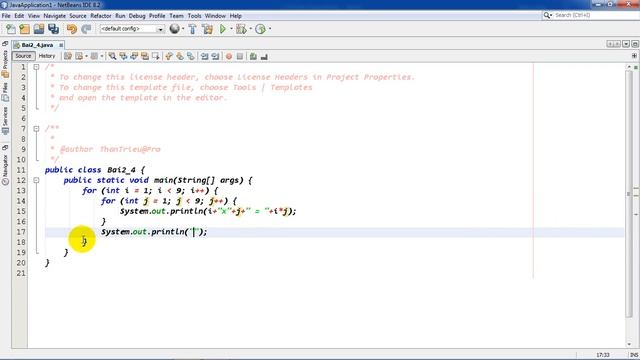The height and width of the screenshot is (360, 640).
Task: Select the Bai2_4.java editor tab
Action: (x=37, y=45)
